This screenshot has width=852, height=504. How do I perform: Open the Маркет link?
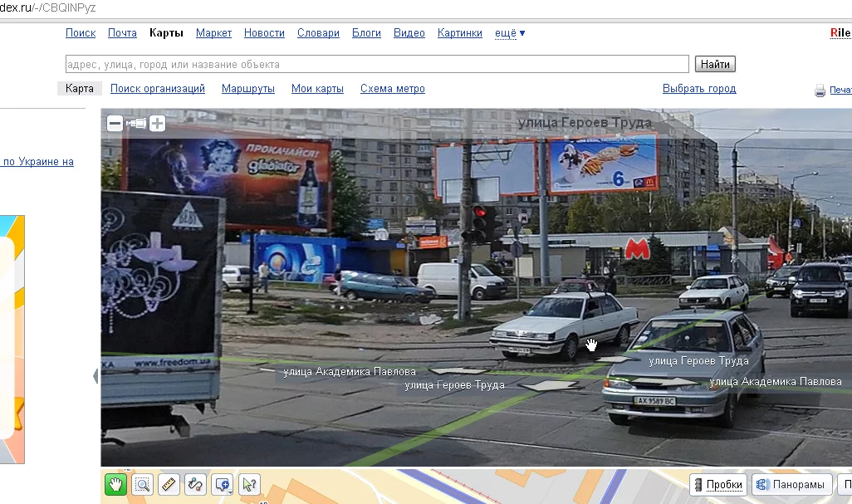213,33
